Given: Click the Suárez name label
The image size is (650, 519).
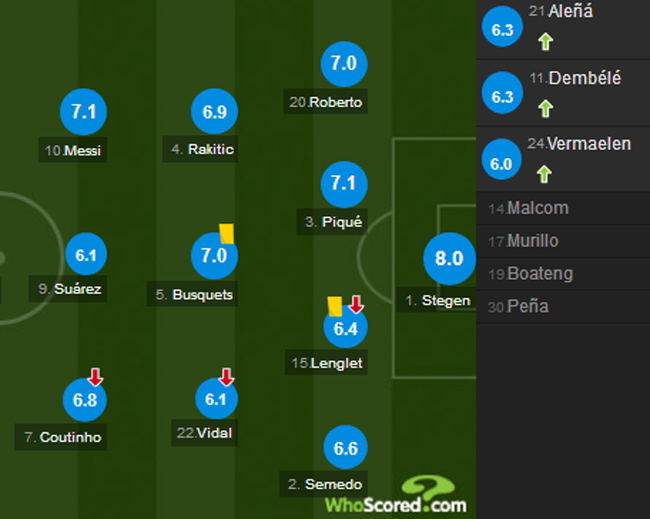Looking at the screenshot, I should click(70, 290).
